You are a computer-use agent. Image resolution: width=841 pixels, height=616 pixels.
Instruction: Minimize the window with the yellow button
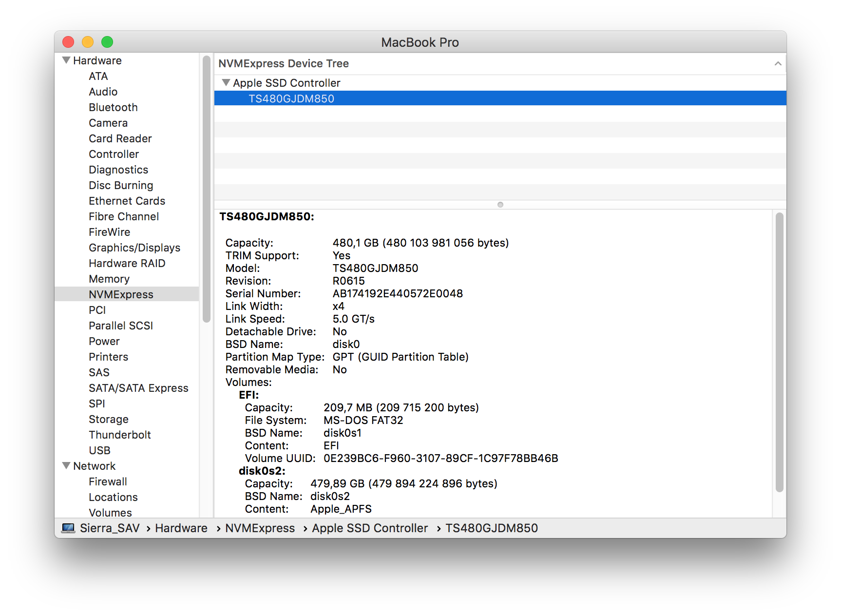coord(88,42)
